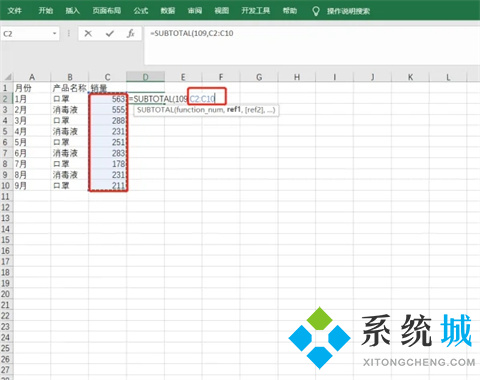Click cell C6 with value 251
This screenshot has width=480, height=380.
click(x=107, y=142)
